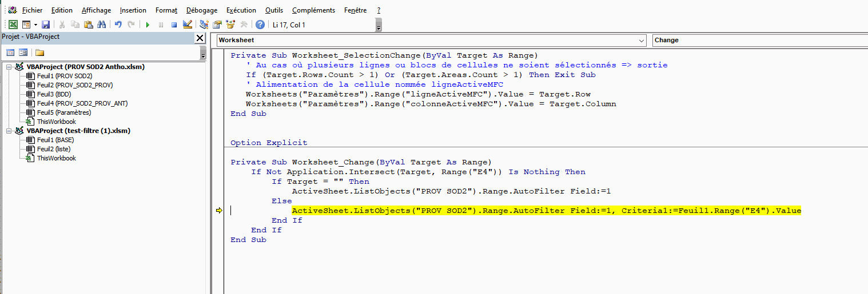The height and width of the screenshot is (294, 868).
Task: Open the Object Browser icon
Action: point(230,25)
